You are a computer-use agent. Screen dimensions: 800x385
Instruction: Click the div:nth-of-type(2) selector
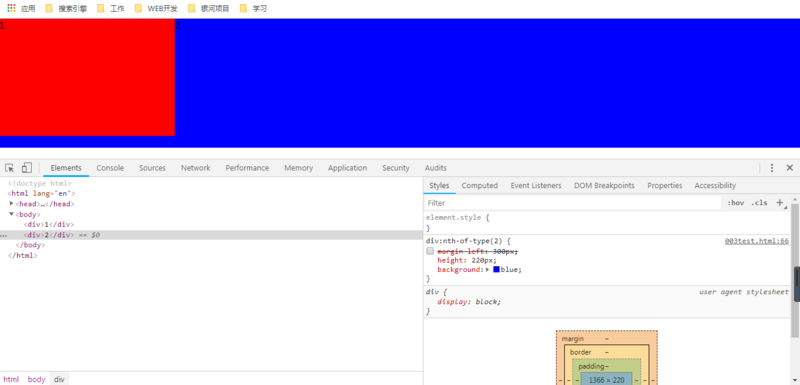click(x=465, y=241)
